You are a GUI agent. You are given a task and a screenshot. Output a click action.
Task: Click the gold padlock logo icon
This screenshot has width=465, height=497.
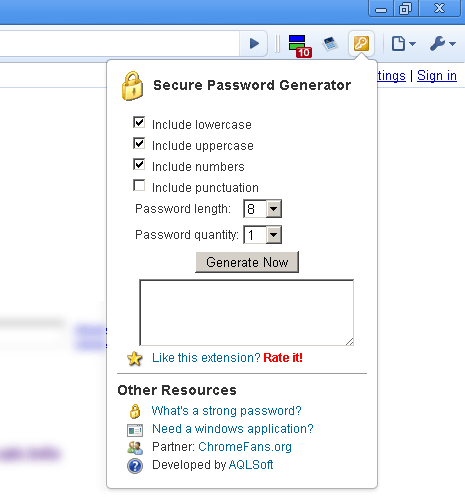point(133,86)
